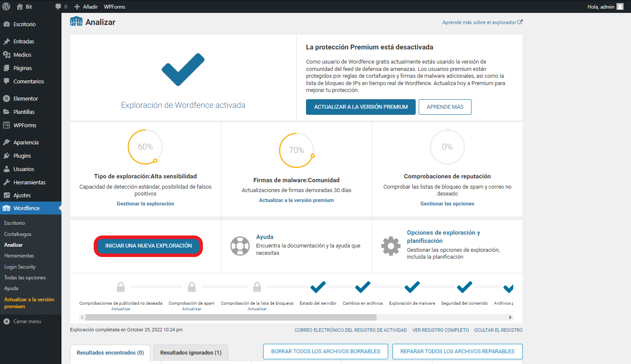
Task: Click the Ajustes settings icon
Action: (x=6, y=195)
